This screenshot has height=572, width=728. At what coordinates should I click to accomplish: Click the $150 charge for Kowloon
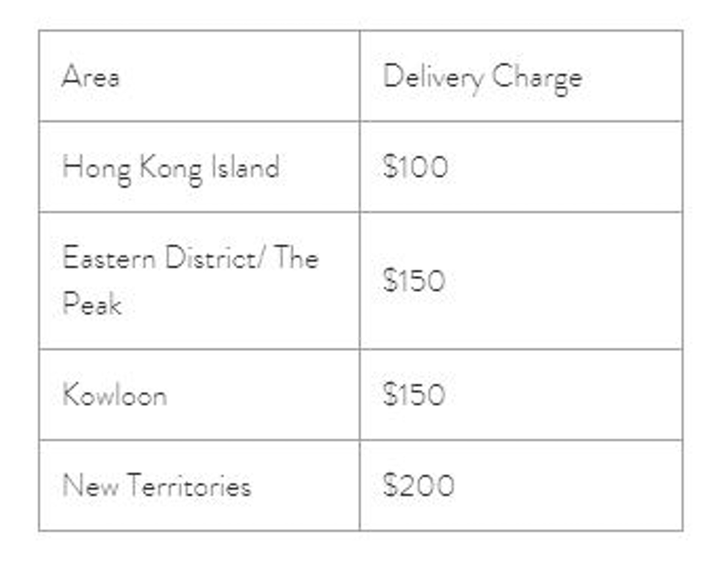tap(414, 394)
